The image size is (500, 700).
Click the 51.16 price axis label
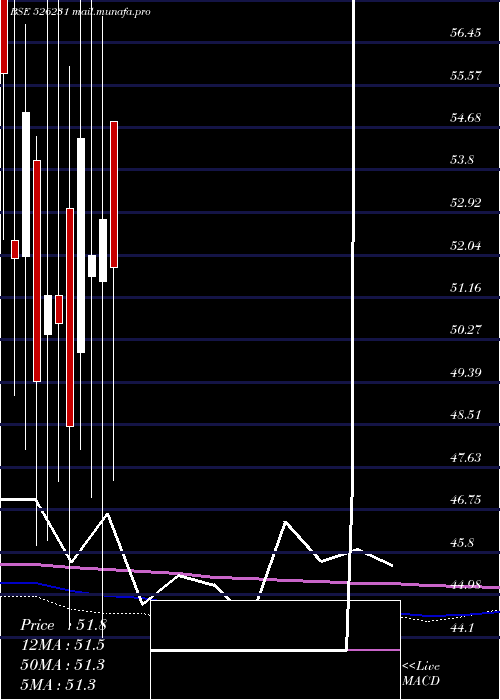point(466,288)
